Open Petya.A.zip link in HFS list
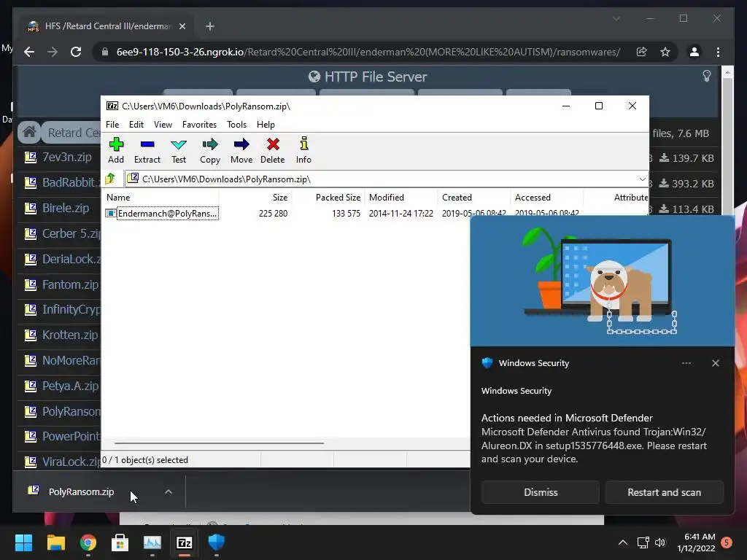Screen dimensions: 747x560 [x=71, y=386]
